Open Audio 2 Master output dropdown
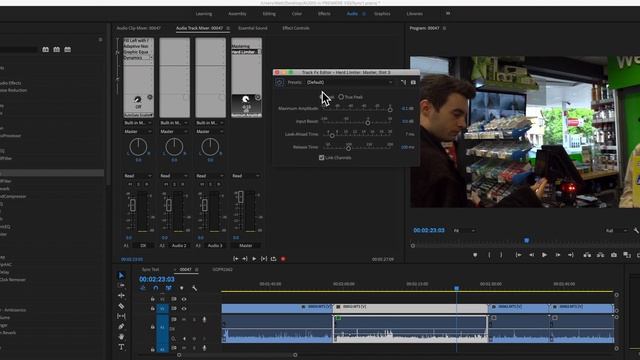The image size is (640, 360). [x=174, y=131]
